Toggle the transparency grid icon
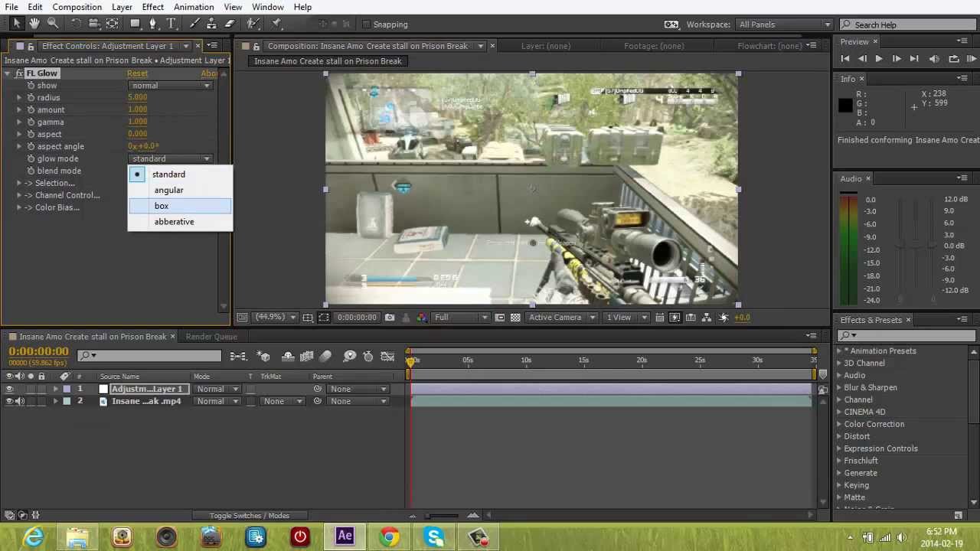Image resolution: width=980 pixels, height=551 pixels. (515, 318)
